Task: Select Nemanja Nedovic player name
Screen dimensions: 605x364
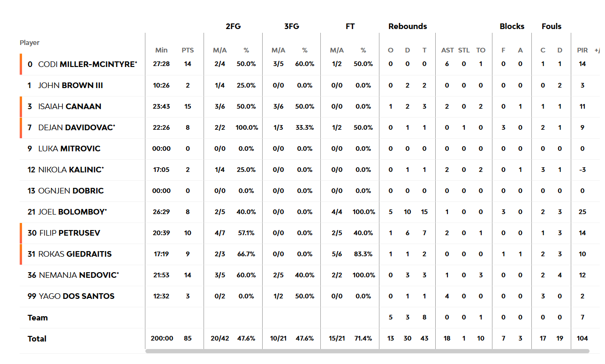Action: coord(78,275)
